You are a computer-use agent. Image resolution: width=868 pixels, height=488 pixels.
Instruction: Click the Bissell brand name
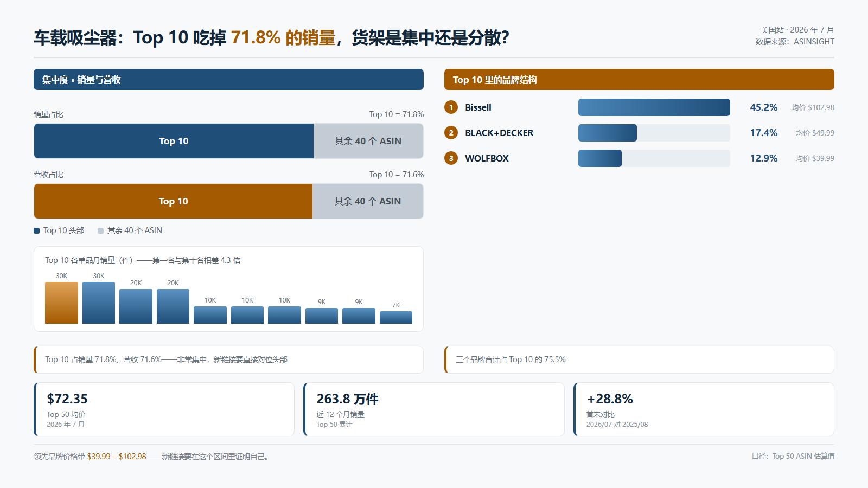coord(478,107)
